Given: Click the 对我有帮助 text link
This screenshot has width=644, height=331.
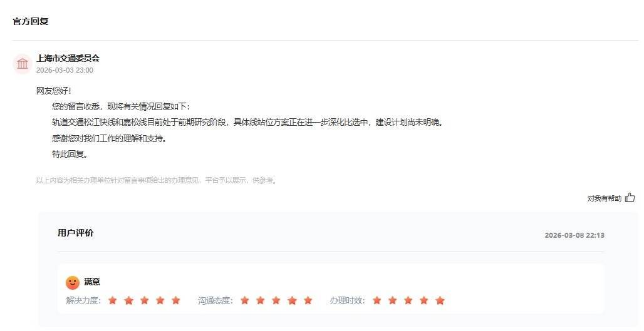Looking at the screenshot, I should [x=604, y=198].
